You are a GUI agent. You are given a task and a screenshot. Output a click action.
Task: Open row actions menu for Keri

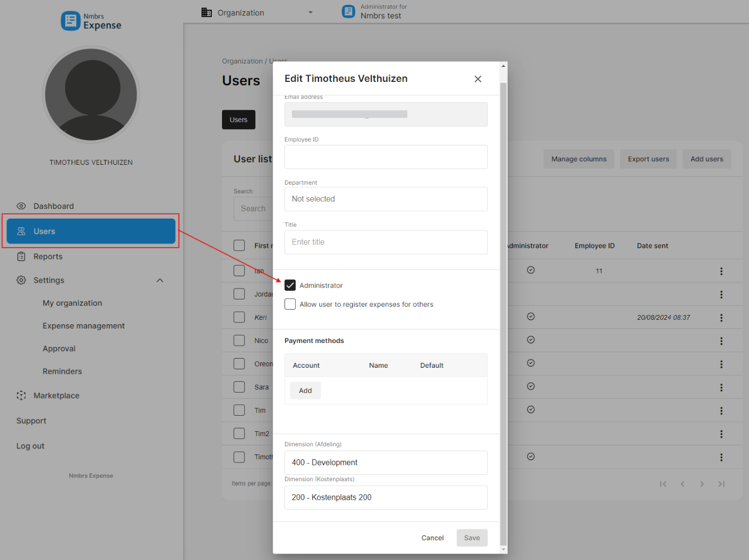(722, 318)
